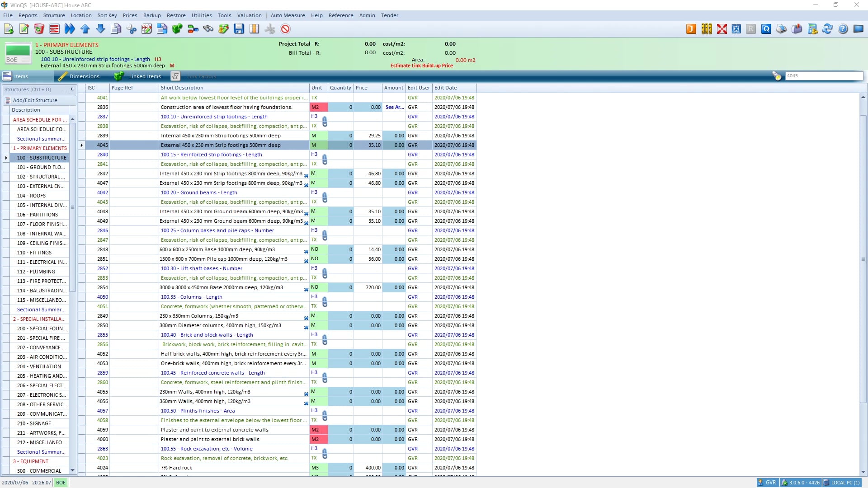Select the orange J journal icon
868x488 pixels.
(x=692, y=29)
